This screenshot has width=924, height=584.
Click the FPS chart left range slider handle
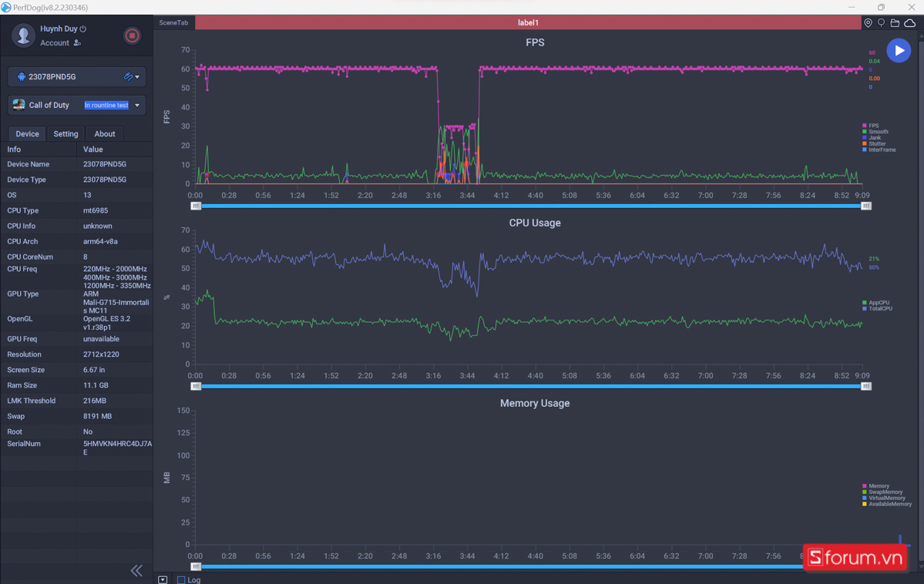point(196,206)
